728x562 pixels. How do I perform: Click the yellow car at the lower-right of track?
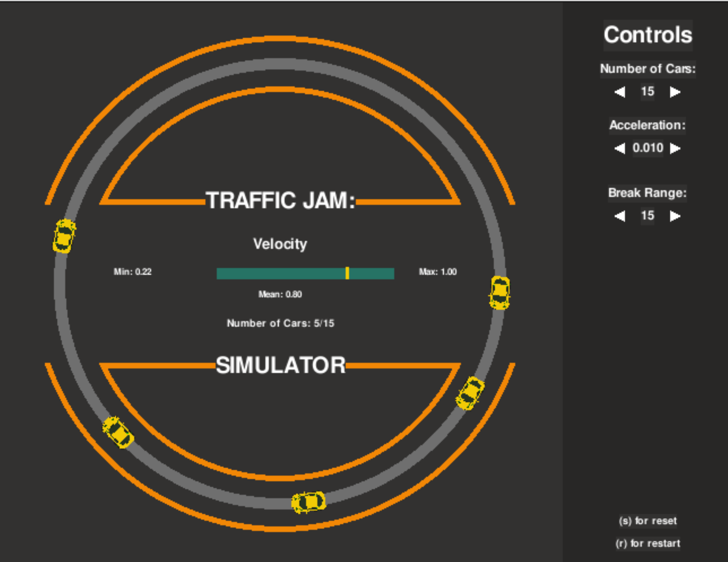470,393
